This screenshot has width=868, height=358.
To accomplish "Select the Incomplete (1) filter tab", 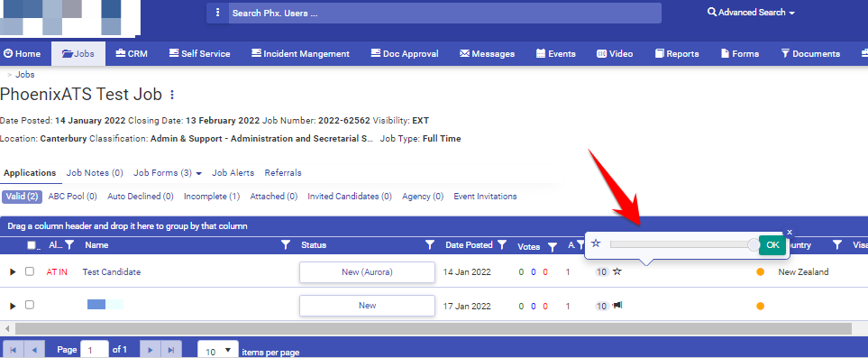I will [x=212, y=197].
